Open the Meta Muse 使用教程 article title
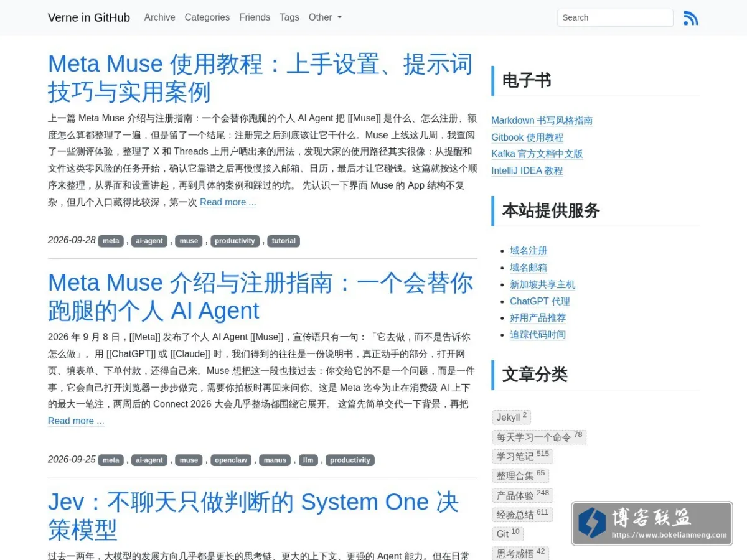Viewport: 747px width, 560px height. pyautogui.click(x=260, y=78)
